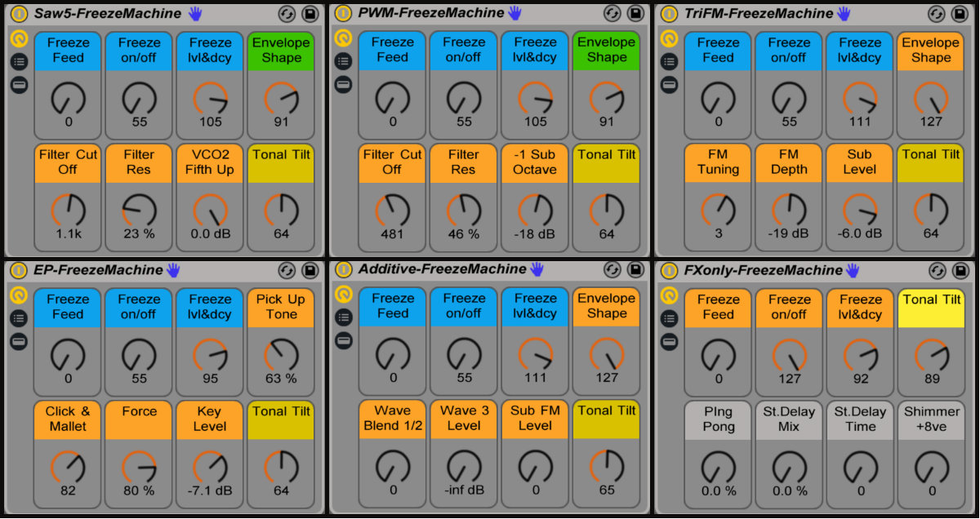Click the Saw5 Filter Cut Off knob
Screen dimensions: 980x519
click(x=68, y=210)
